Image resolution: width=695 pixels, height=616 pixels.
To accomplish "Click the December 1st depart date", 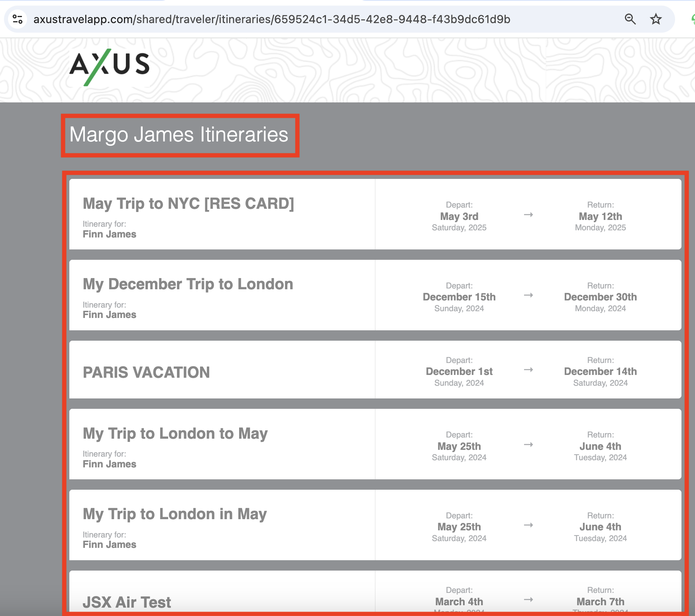I will point(459,372).
